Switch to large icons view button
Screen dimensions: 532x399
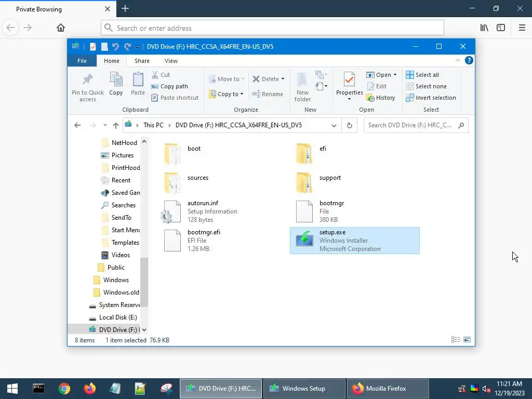(467, 339)
